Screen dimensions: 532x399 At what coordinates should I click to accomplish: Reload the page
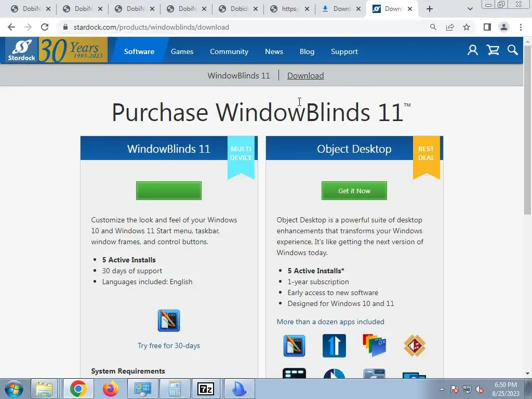click(x=45, y=27)
